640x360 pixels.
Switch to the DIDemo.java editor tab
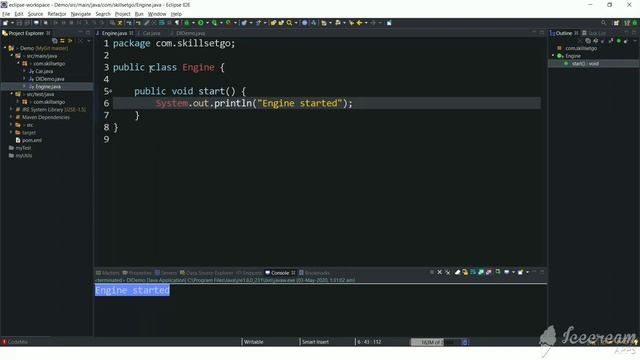click(x=191, y=33)
